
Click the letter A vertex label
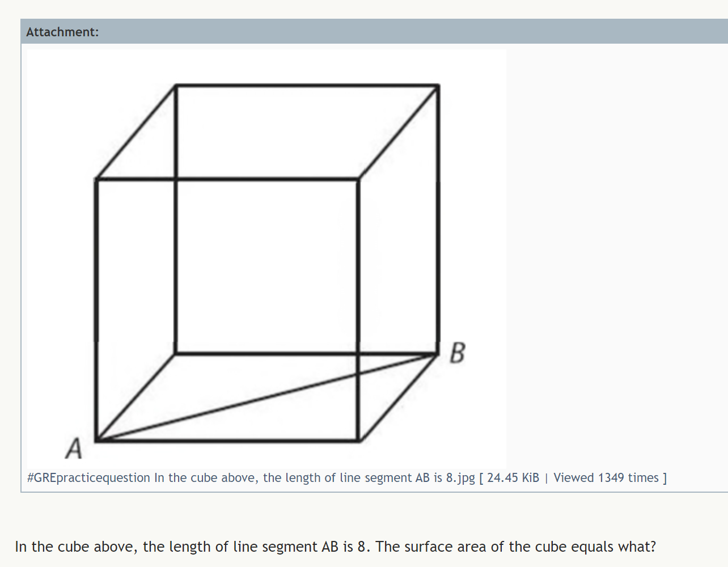(74, 448)
